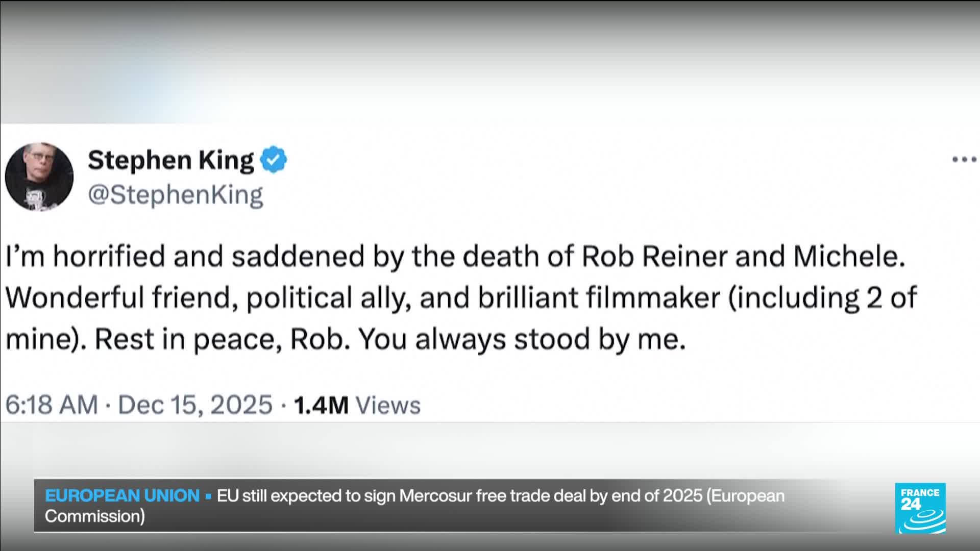Click the name Rob Reiner in the tweet
Screen dimensions: 980x551
pos(654,256)
